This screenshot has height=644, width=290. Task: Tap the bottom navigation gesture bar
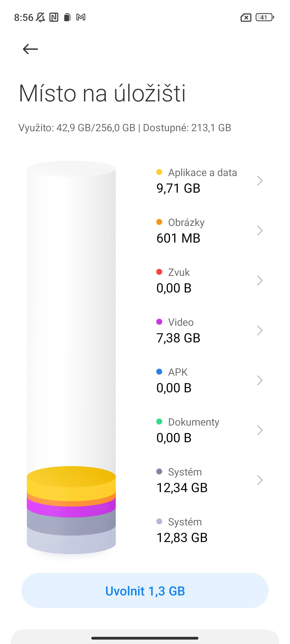click(x=145, y=638)
